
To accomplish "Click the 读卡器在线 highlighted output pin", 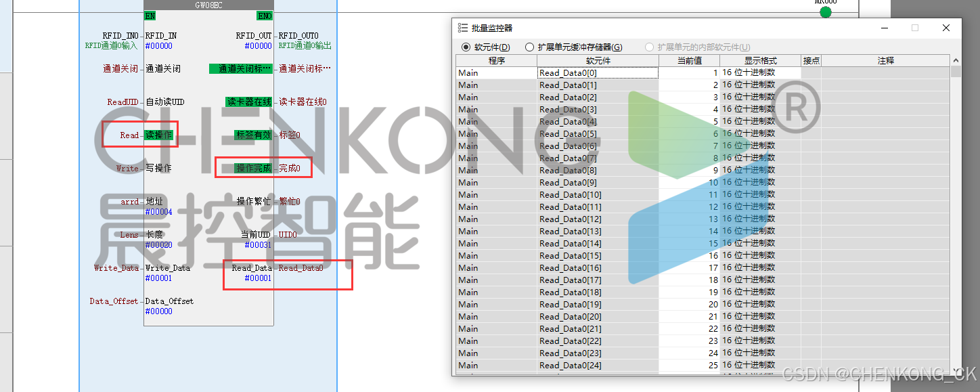I will (x=248, y=102).
